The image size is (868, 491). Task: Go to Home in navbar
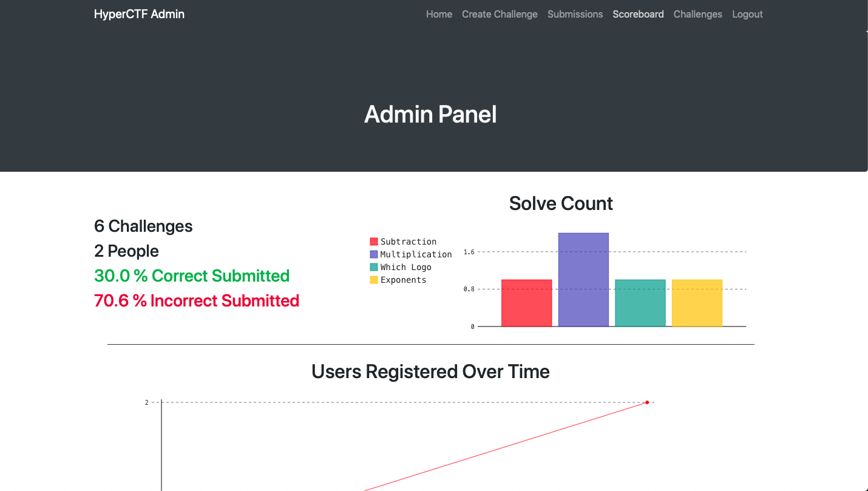pyautogui.click(x=439, y=14)
